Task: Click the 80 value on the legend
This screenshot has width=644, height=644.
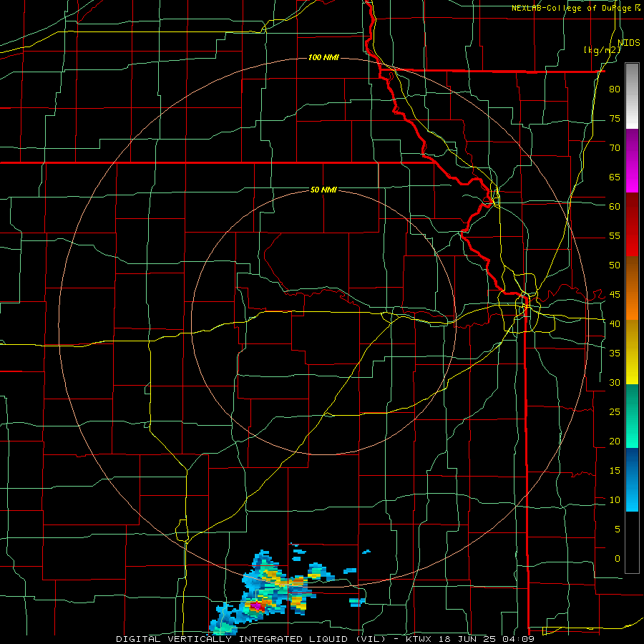Action: [615, 89]
